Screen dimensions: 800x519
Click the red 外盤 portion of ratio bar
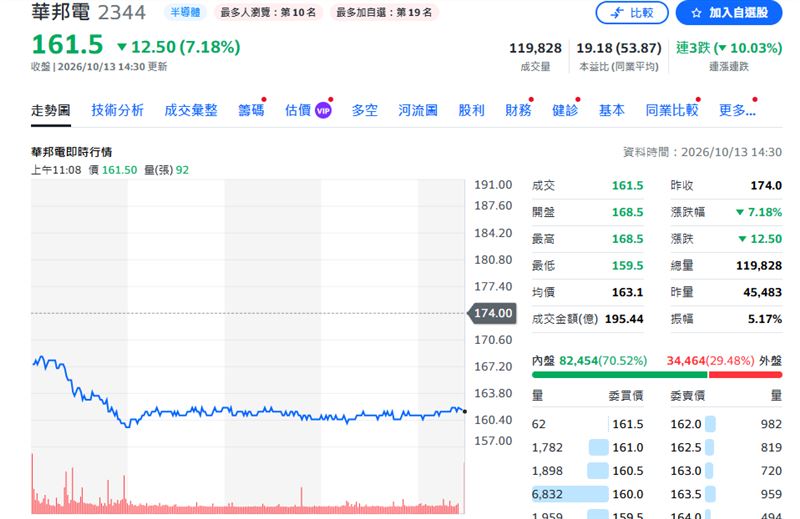(745, 375)
